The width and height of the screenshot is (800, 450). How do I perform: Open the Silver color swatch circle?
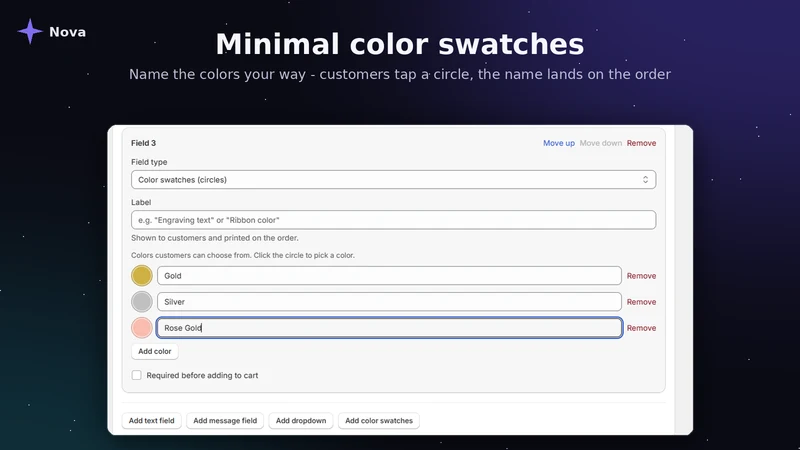click(142, 302)
